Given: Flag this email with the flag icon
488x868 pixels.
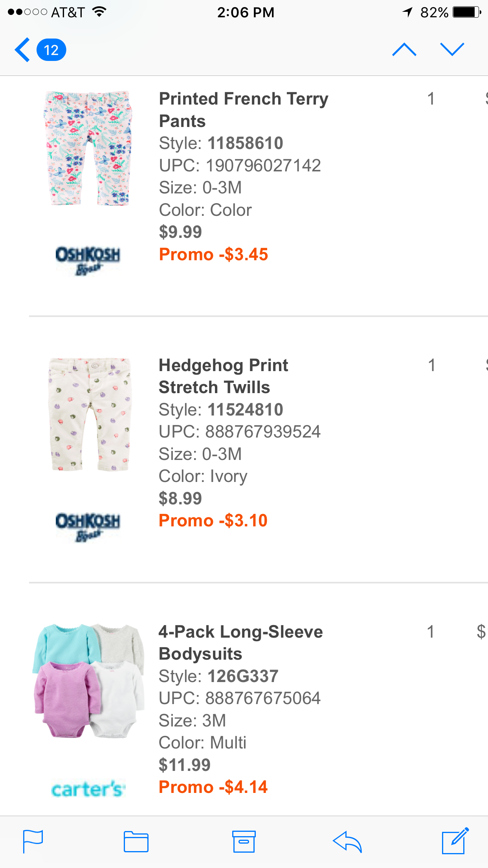Looking at the screenshot, I should (x=33, y=841).
